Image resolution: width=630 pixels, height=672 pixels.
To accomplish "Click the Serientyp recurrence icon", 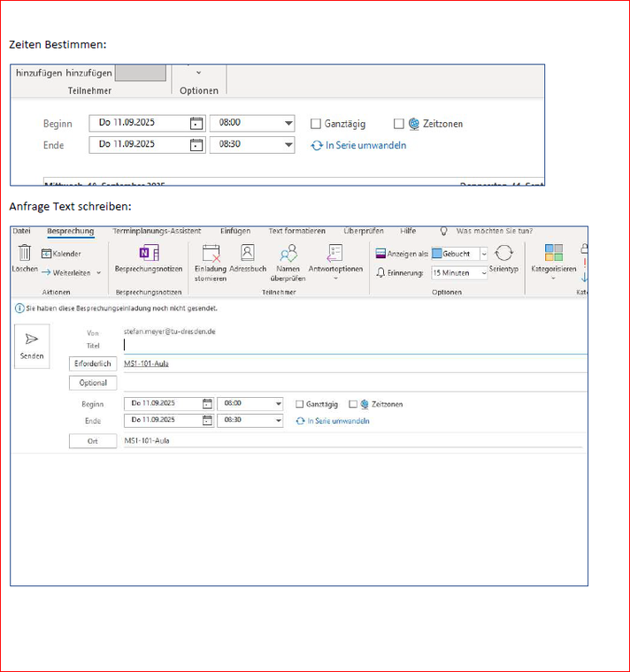I will (x=503, y=254).
